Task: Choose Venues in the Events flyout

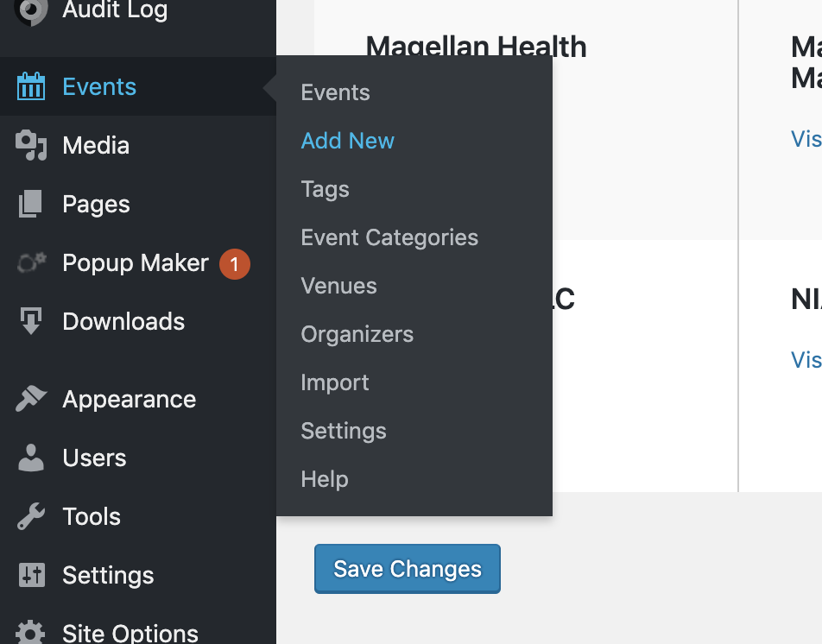Action: (338, 286)
